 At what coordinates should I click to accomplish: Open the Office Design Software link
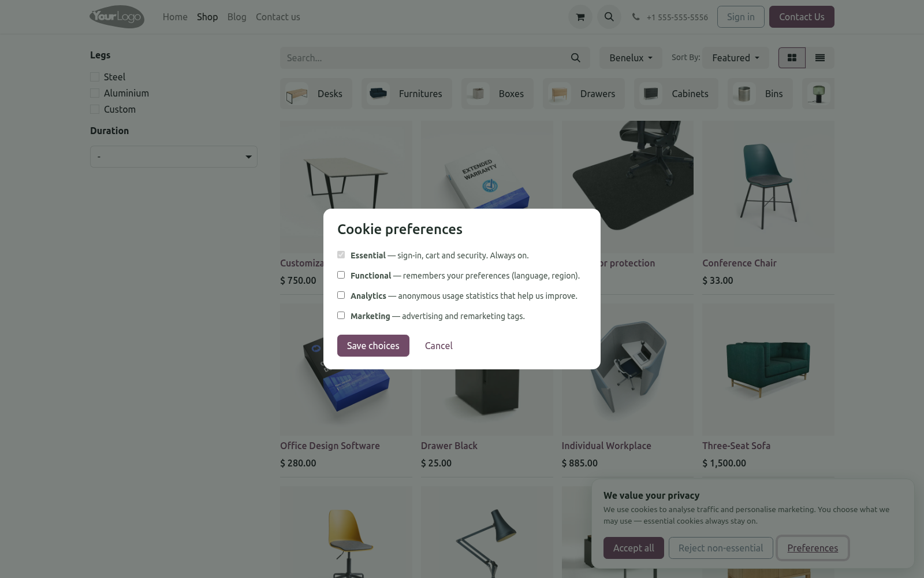tap(330, 446)
